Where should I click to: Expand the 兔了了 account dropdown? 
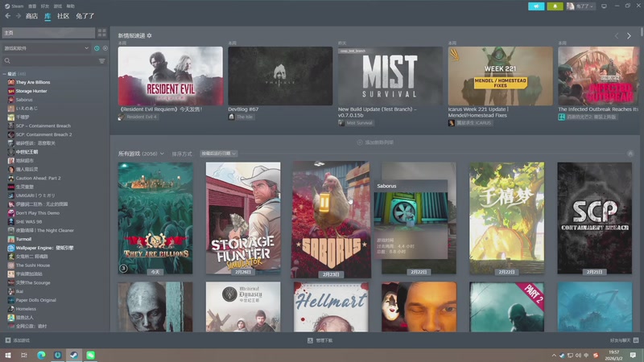(580, 6)
